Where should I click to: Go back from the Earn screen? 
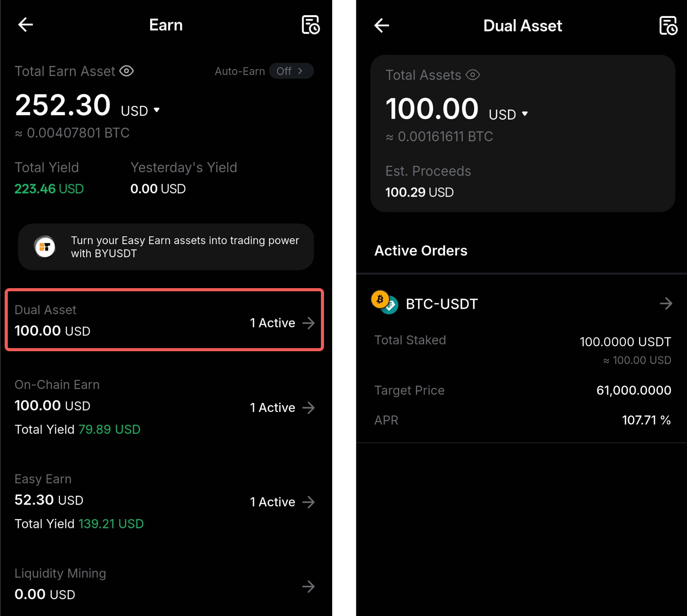point(25,25)
